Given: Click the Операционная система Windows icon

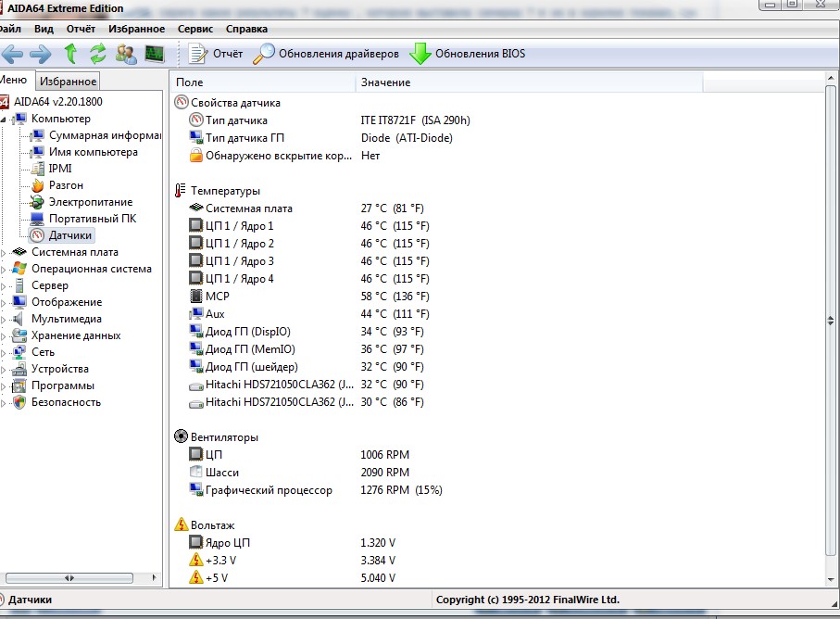Looking at the screenshot, I should [x=19, y=269].
